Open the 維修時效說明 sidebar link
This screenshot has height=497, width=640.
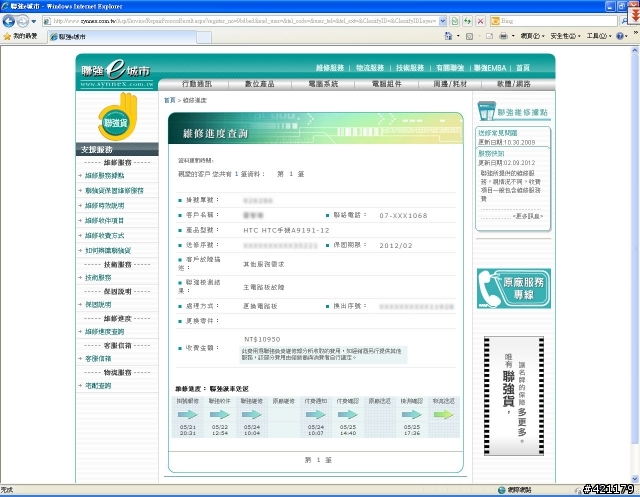[x=104, y=206]
